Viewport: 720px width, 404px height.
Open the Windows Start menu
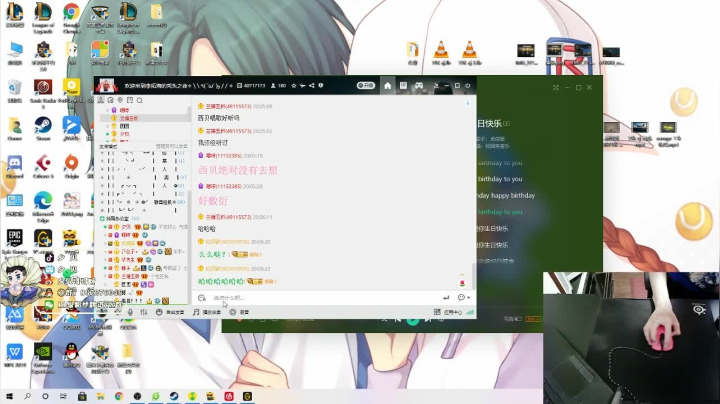9,396
